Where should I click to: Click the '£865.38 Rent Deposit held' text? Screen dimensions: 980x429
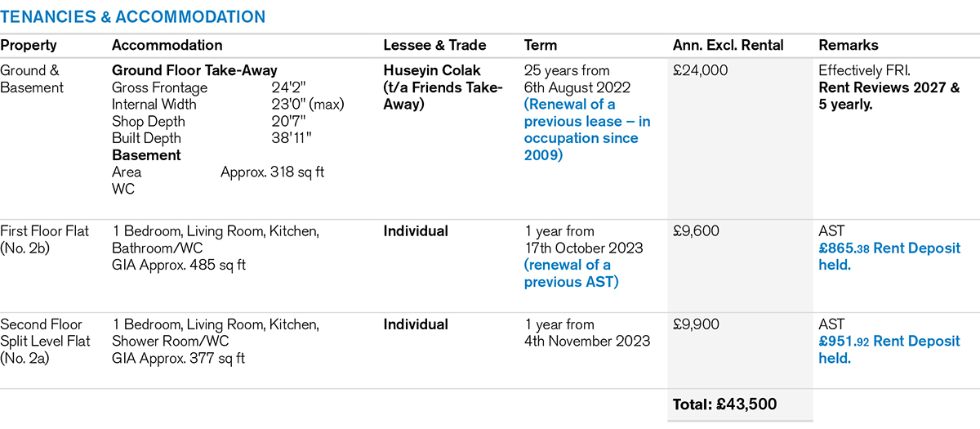[889, 256]
